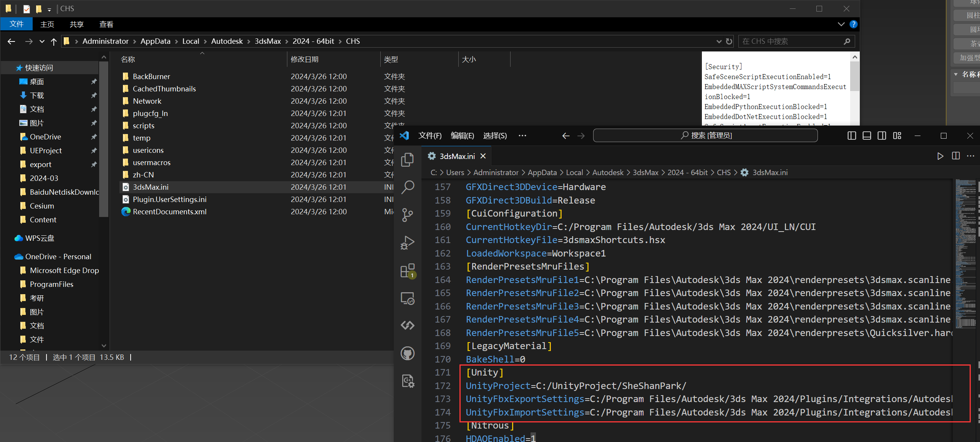Viewport: 980px width, 442px height.
Task: Open the Quick Access Toolbar customize dropdown
Action: tap(49, 8)
